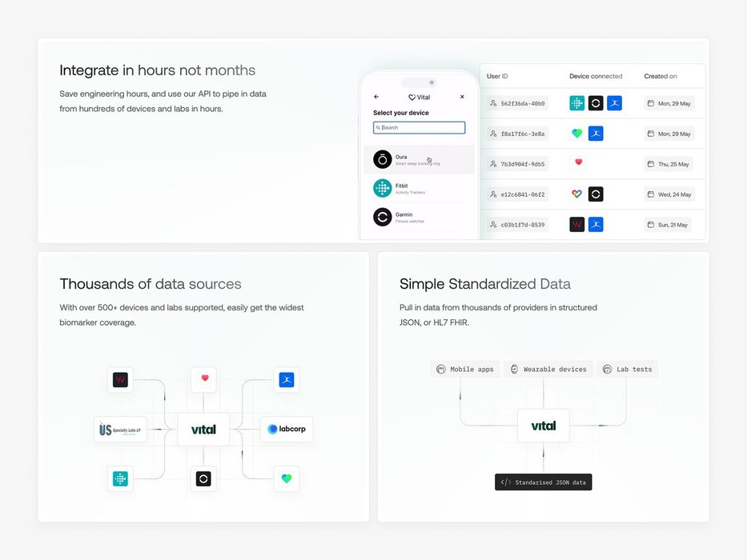The height and width of the screenshot is (560, 747).
Task: Open user 562f36da-40b0
Action: coord(518,103)
